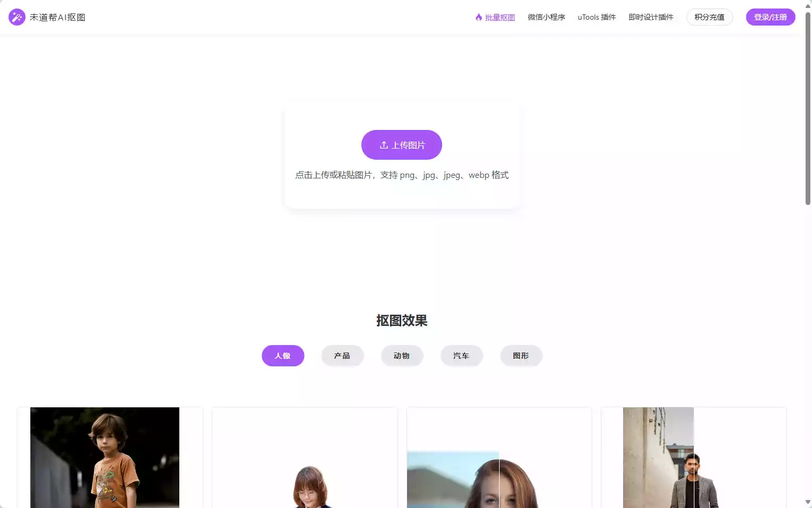Switch to the 图形 category

521,356
